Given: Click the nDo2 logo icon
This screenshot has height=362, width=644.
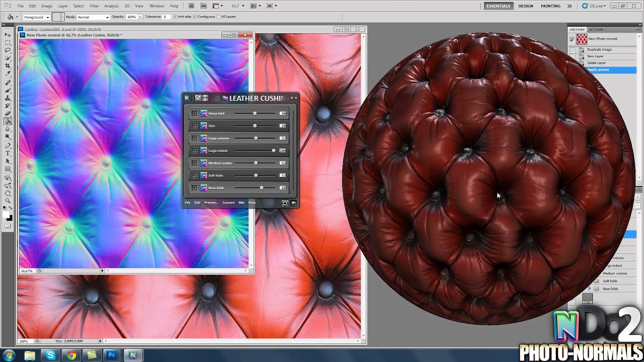Looking at the screenshot, I should tap(187, 98).
